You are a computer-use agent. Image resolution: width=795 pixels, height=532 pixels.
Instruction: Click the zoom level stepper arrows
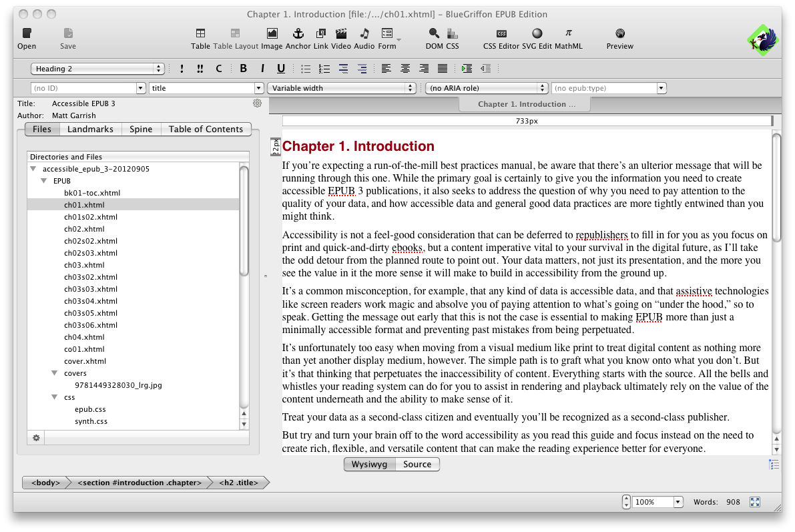click(626, 502)
